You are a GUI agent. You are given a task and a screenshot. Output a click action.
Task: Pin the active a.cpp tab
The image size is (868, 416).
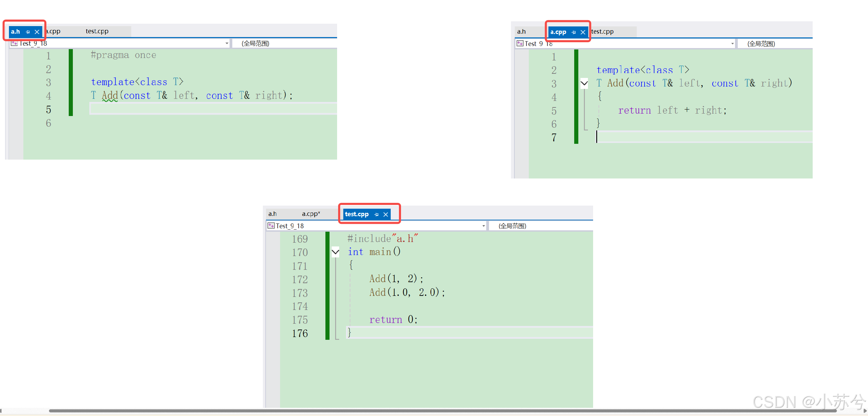(574, 32)
